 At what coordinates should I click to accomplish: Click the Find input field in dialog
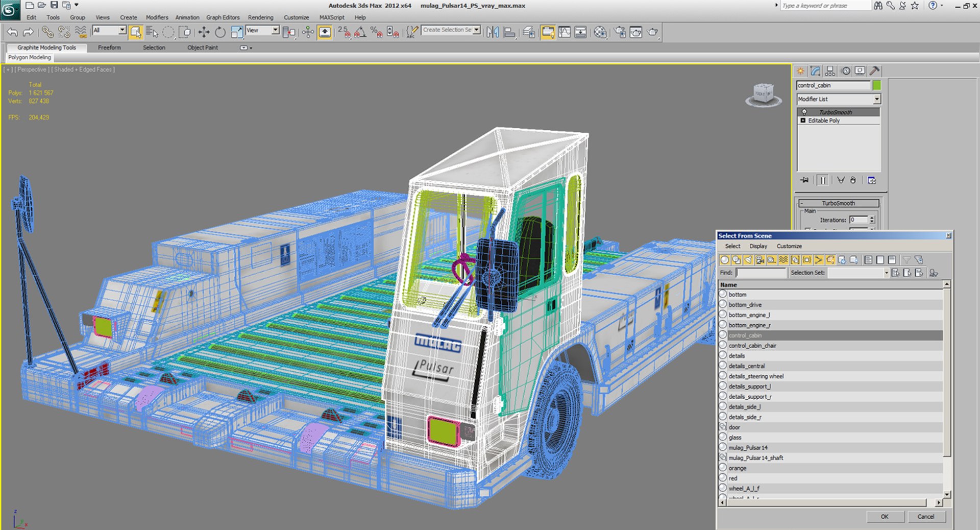[762, 273]
